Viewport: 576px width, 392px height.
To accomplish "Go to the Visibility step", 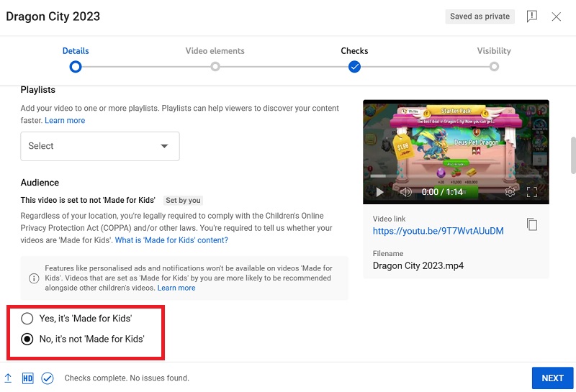I will pos(494,51).
